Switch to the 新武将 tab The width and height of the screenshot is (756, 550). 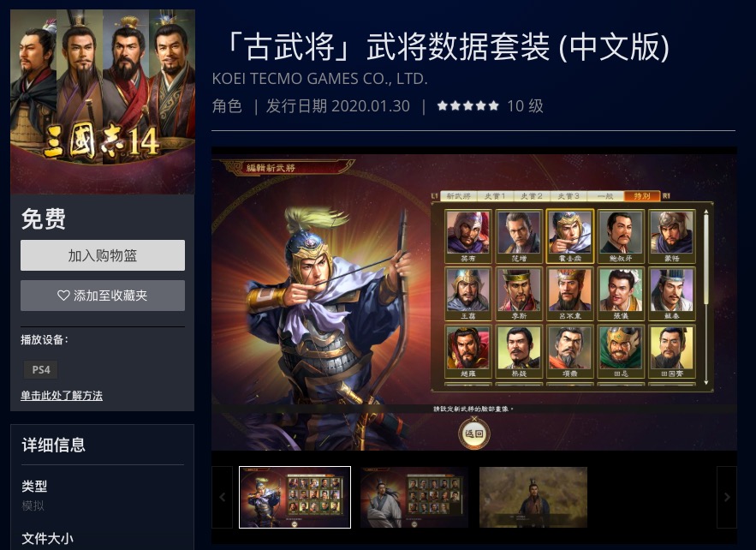click(458, 196)
